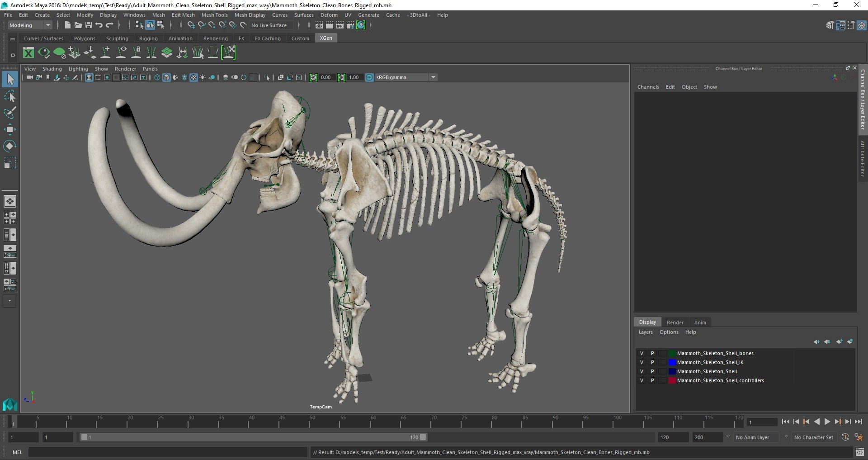This screenshot has height=460, width=868.
Task: Click green color swatch of Mammoth_Skeleton_Shell_bones layer
Action: click(672, 353)
